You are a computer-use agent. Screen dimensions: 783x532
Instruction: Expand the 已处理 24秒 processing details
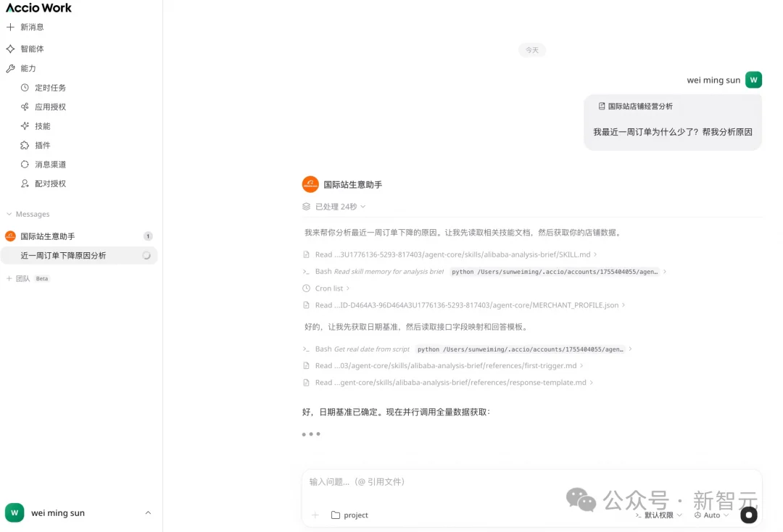(334, 206)
